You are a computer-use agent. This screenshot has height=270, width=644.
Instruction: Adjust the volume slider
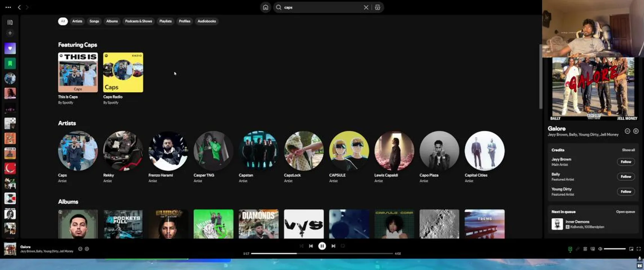pyautogui.click(x=615, y=249)
